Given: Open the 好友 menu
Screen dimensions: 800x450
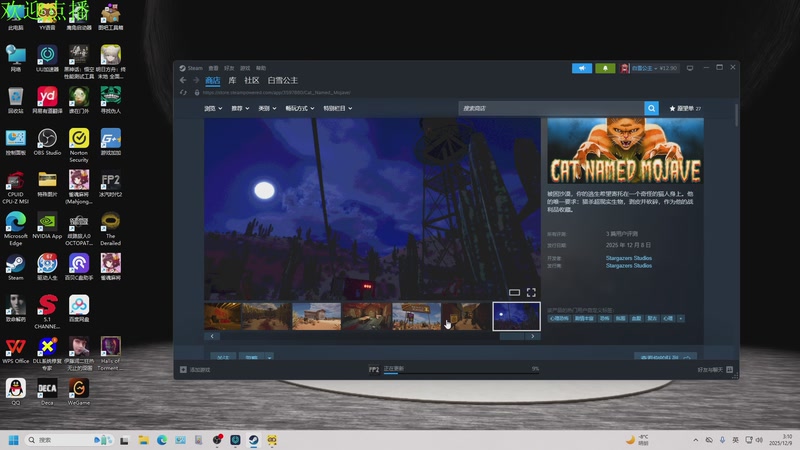Looking at the screenshot, I should coord(229,68).
